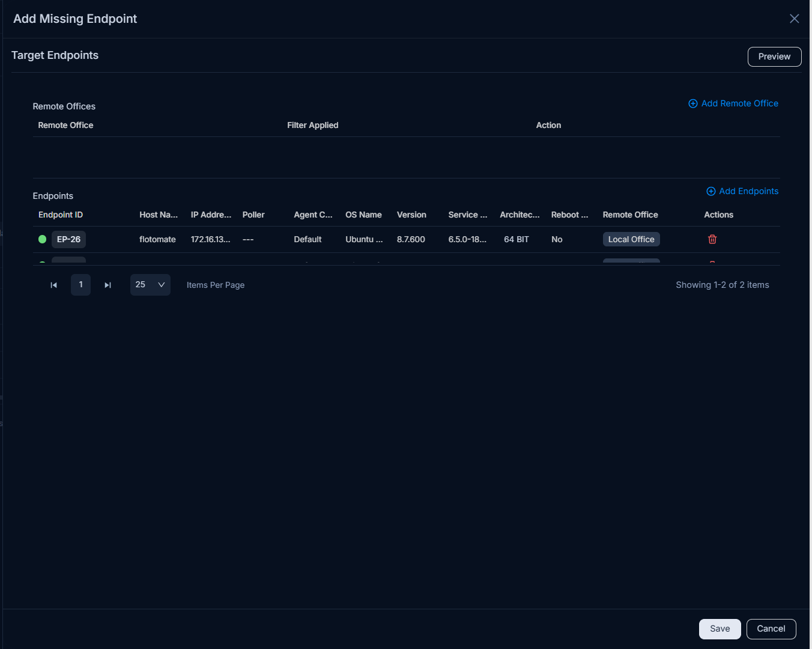Screen dimensions: 812x649
Task: Click the Showing 1-2 of 2 items text
Action: [723, 285]
